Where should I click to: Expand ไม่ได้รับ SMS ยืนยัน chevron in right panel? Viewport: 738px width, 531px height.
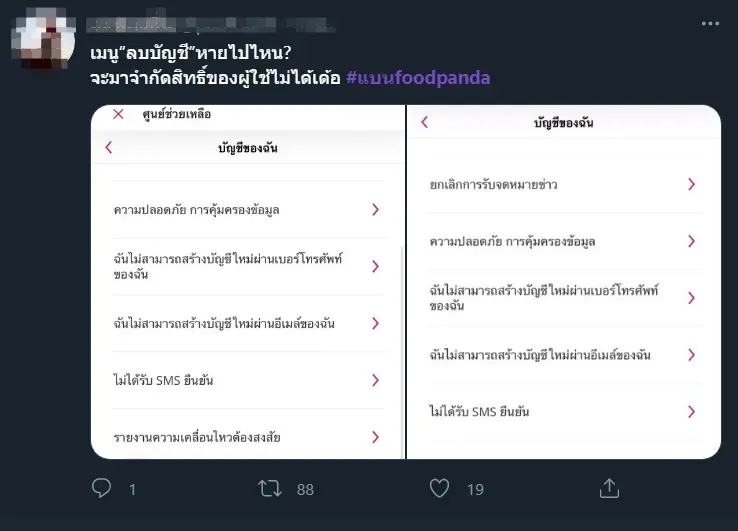(x=691, y=411)
